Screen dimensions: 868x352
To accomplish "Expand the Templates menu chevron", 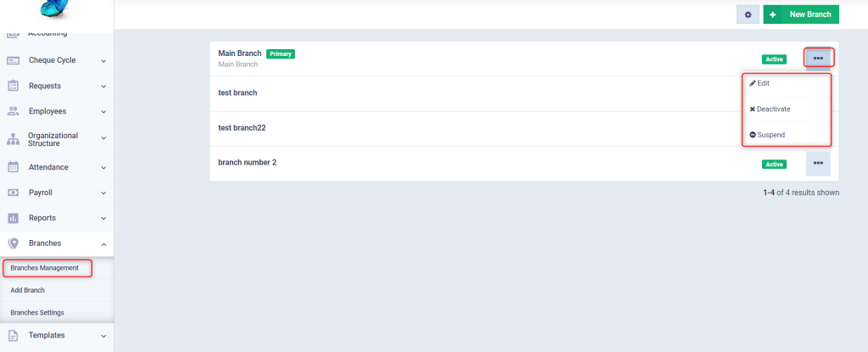I will (x=103, y=336).
